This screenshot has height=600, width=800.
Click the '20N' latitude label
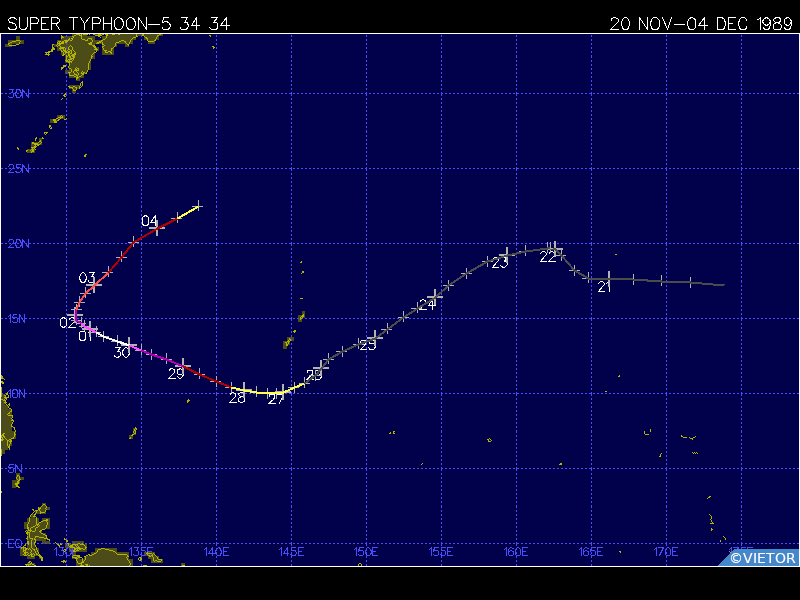click(x=19, y=243)
